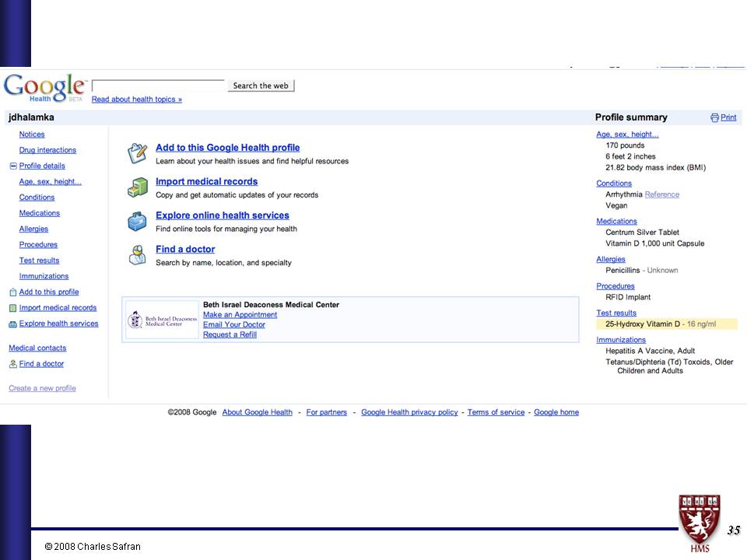
Task: Select Test results in the left sidebar
Action: tap(39, 261)
